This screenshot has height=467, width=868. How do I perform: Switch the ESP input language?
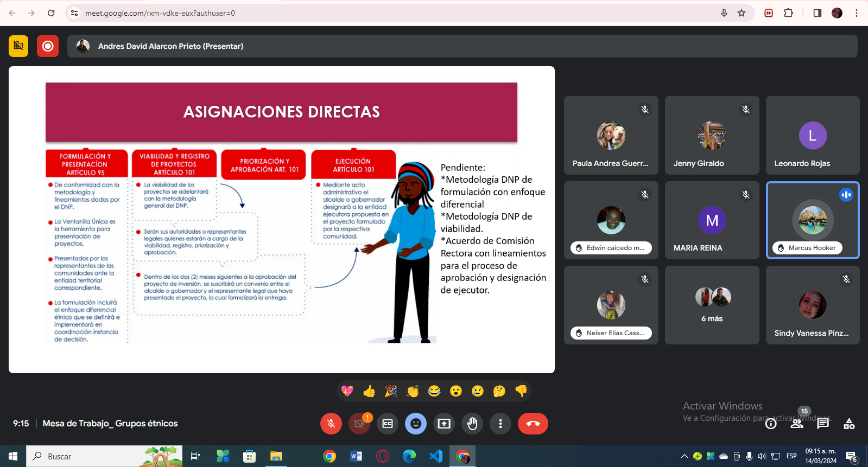click(x=791, y=456)
